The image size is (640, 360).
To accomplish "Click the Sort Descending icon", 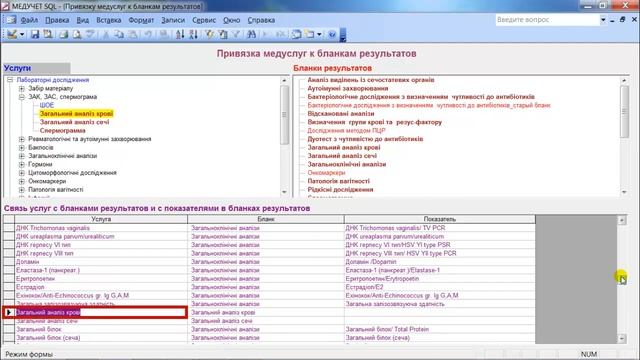I will 193,34.
